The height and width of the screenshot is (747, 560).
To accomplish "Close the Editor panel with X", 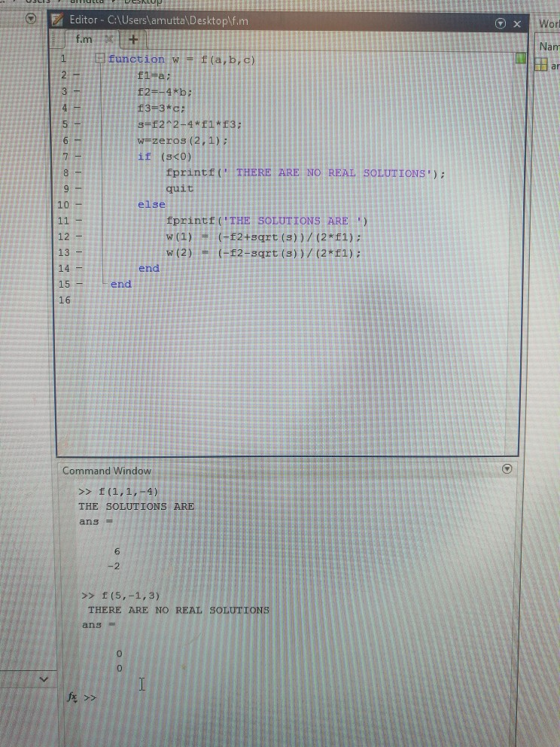I will pyautogui.click(x=516, y=24).
